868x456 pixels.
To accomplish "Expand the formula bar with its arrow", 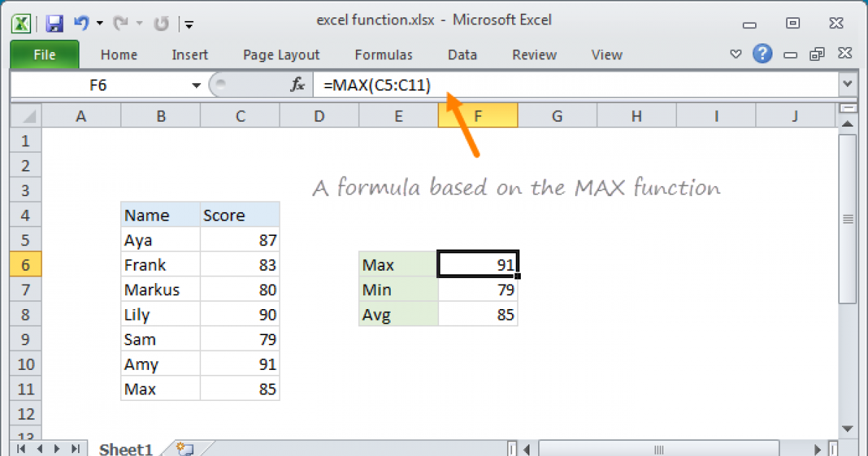I will [x=848, y=85].
